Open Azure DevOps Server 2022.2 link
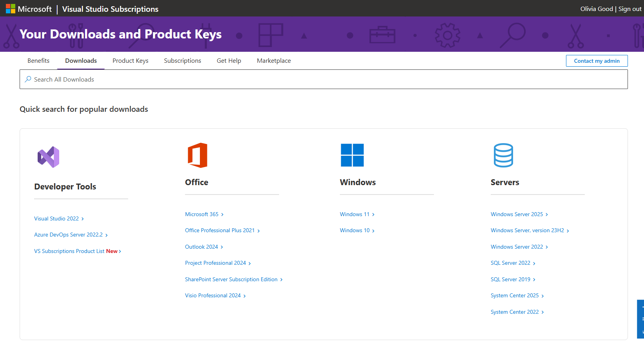 71,235
